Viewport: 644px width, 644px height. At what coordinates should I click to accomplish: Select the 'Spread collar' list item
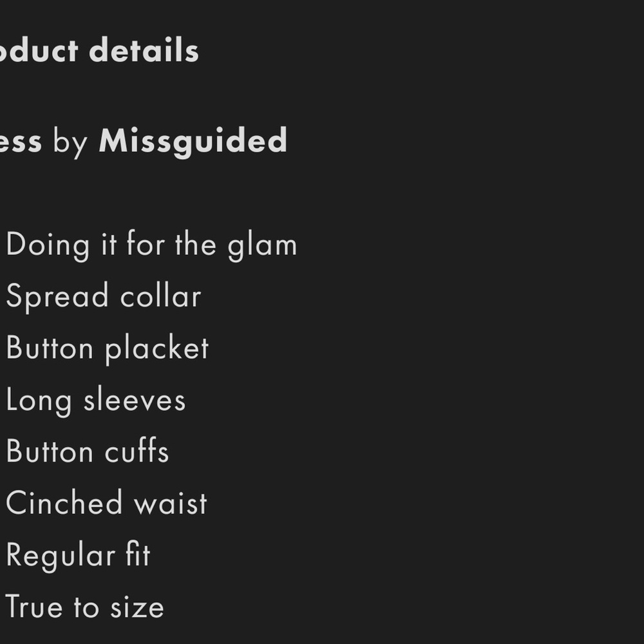104,296
